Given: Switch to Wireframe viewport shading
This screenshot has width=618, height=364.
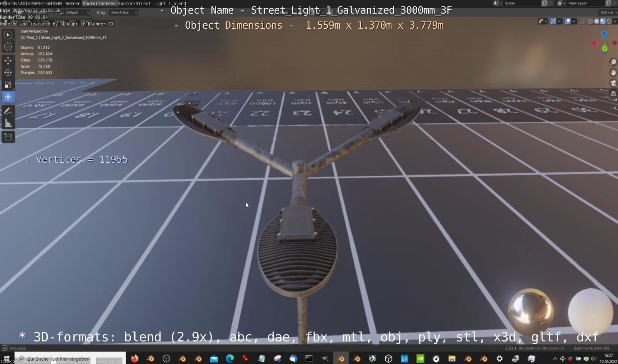Looking at the screenshot, I should click(x=590, y=22).
